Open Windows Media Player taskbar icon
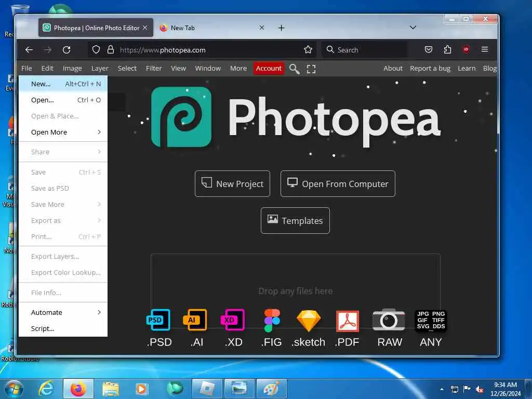The height and width of the screenshot is (399, 532). [x=141, y=389]
